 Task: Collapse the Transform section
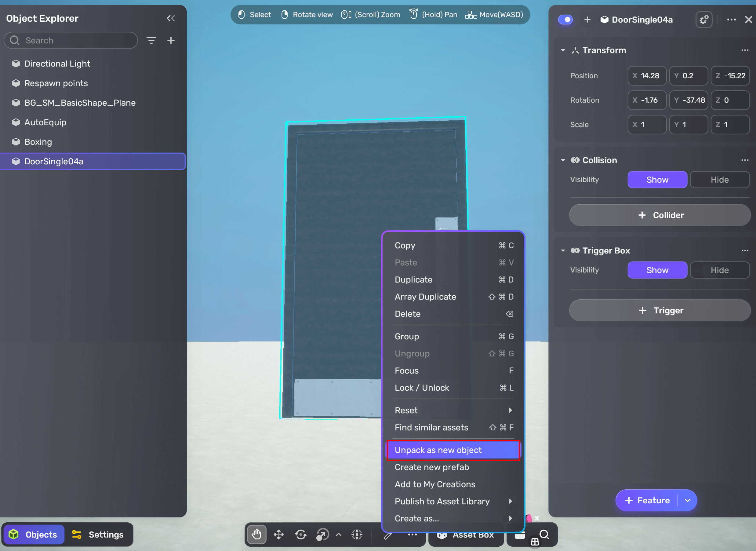click(x=563, y=50)
